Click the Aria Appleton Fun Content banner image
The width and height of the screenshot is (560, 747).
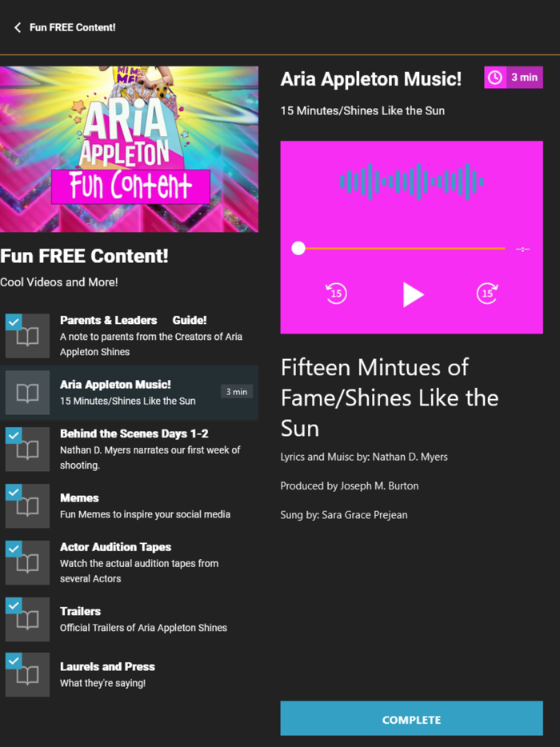pos(129,149)
